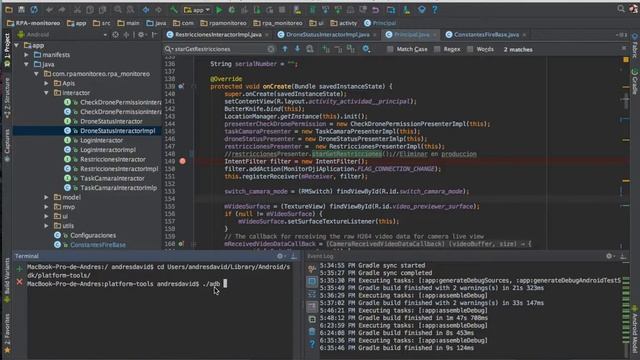Open DroneStatusInteractorImpl in project tree

118,131
